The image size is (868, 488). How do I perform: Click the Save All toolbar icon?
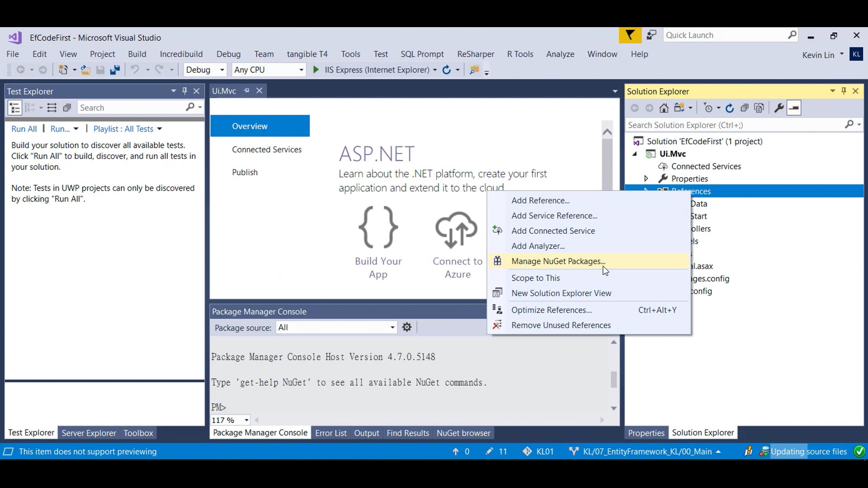pos(115,70)
